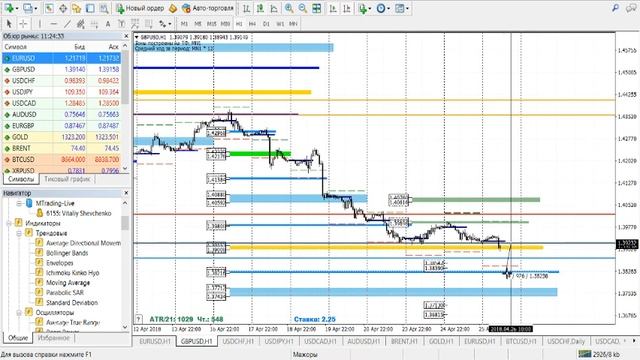Select the Trendline tool
Screen dimensions: 640x360
click(67, 24)
